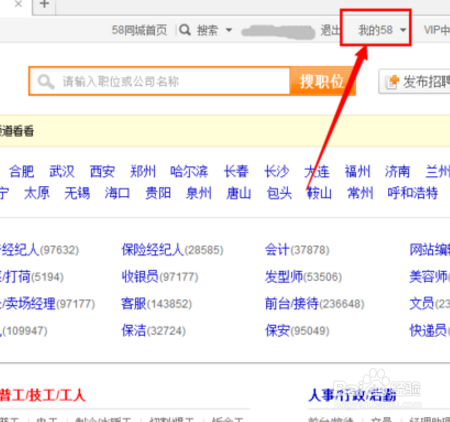Screen dimensions: 450x422
Task: Select city 郑州
Action: pos(143,172)
